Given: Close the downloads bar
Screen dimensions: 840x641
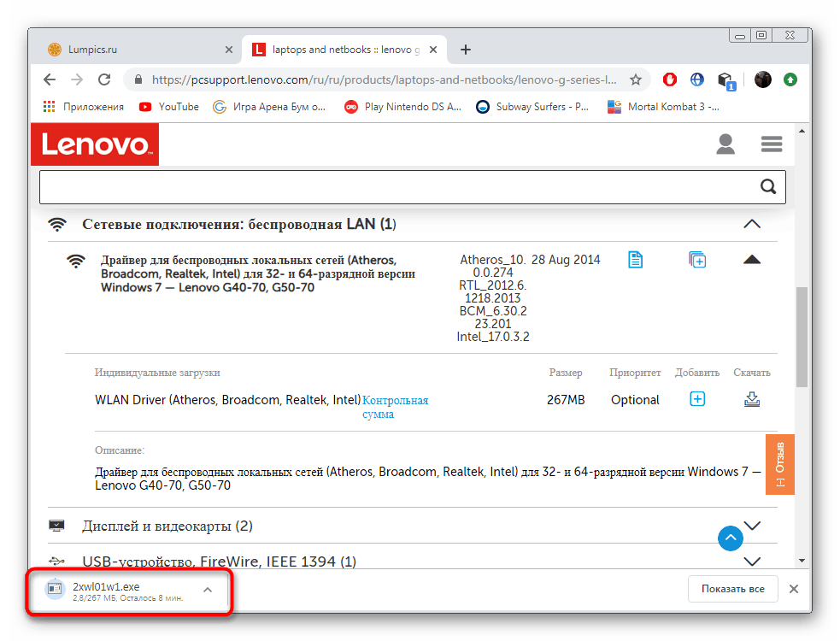Looking at the screenshot, I should (x=794, y=589).
